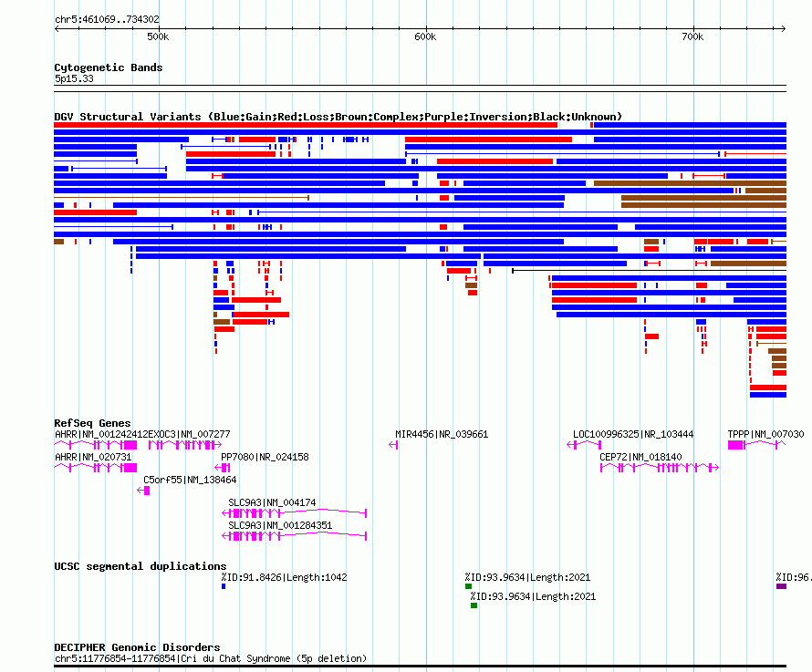Click the EXOC3 gene exon glyph
812x672 pixels.
point(185,445)
